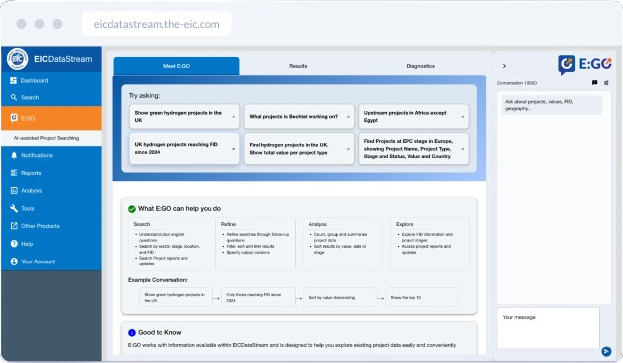Viewport: 623px width, 363px height.
Task: Click arrow on green hydrogen UK prompt card
Action: 234,117
